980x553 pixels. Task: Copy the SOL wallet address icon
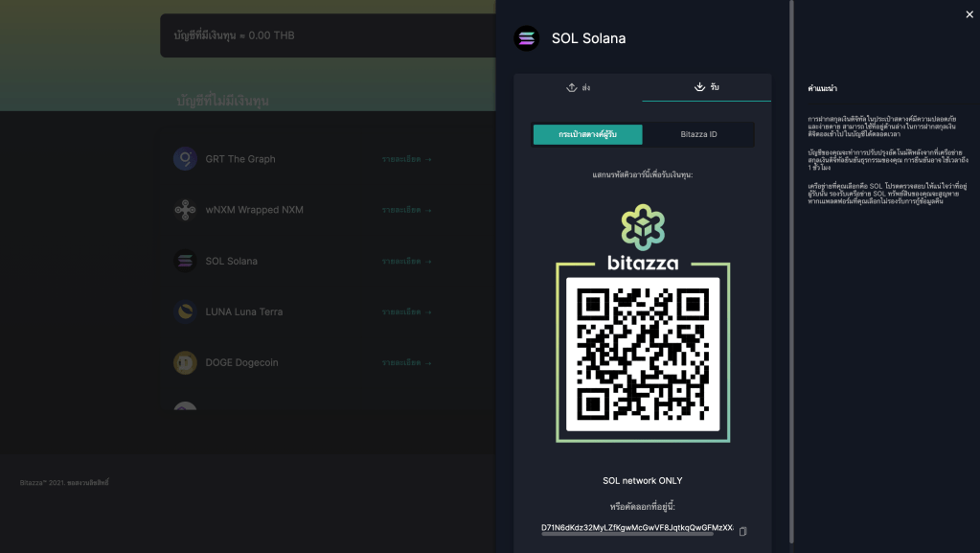[742, 531]
